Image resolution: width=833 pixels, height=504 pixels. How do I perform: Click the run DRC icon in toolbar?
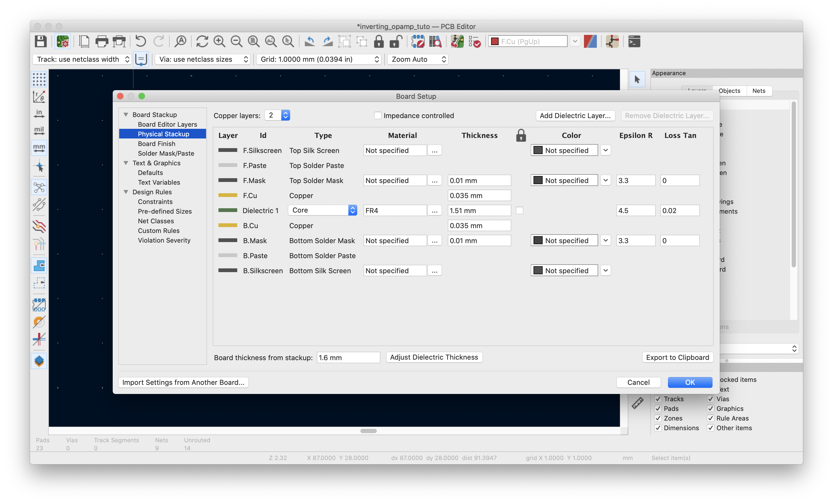(x=473, y=41)
